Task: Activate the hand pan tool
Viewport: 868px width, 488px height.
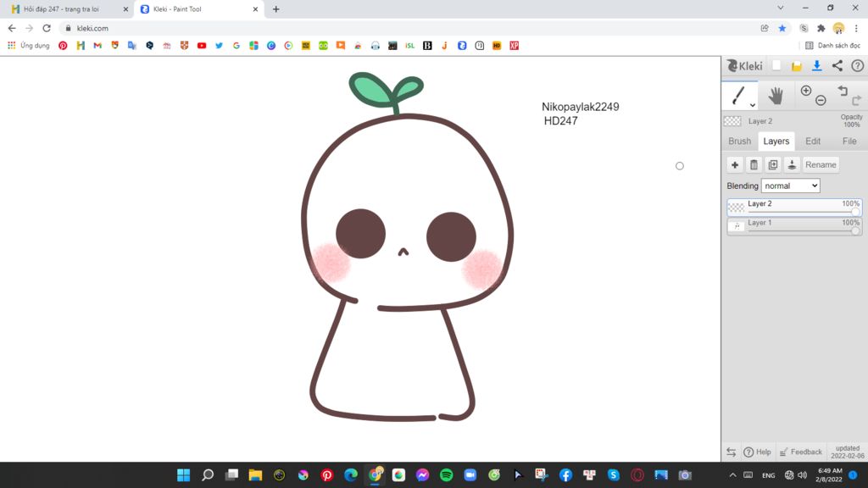Action: coord(776,96)
